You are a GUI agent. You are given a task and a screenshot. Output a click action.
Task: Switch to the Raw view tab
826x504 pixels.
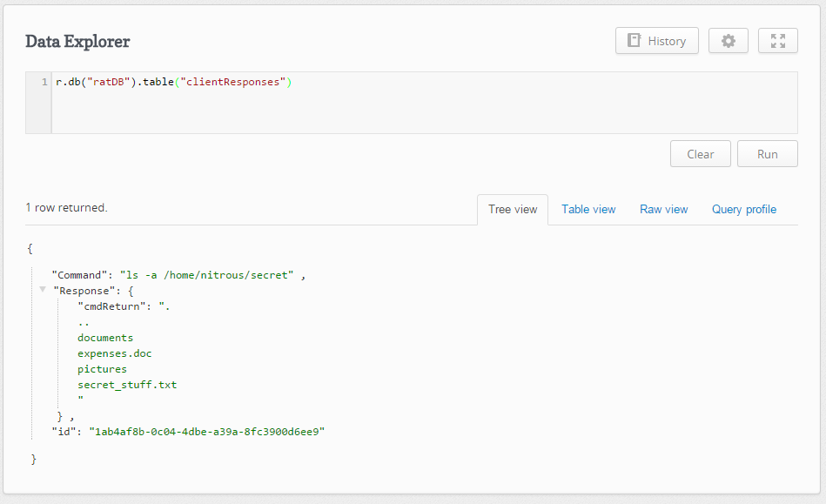tap(663, 209)
